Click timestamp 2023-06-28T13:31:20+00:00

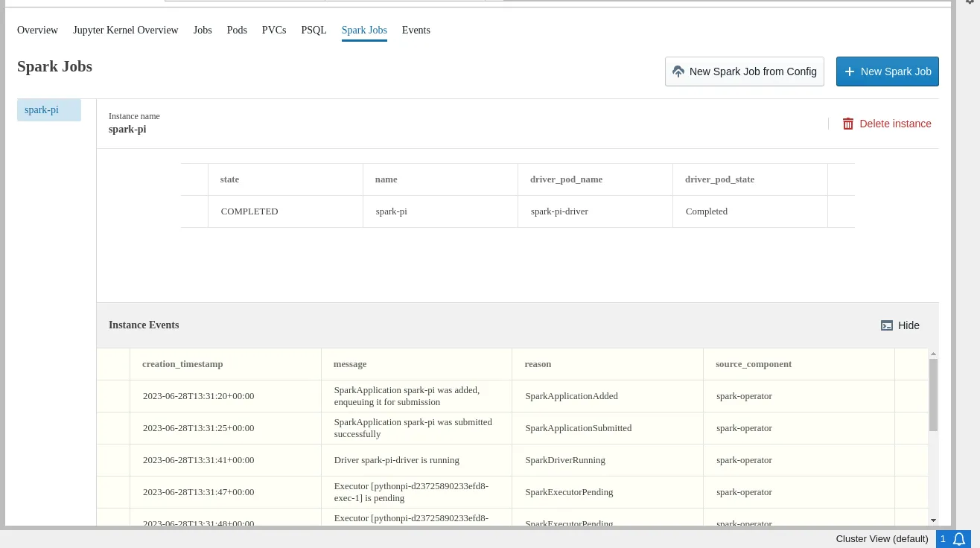tap(198, 396)
